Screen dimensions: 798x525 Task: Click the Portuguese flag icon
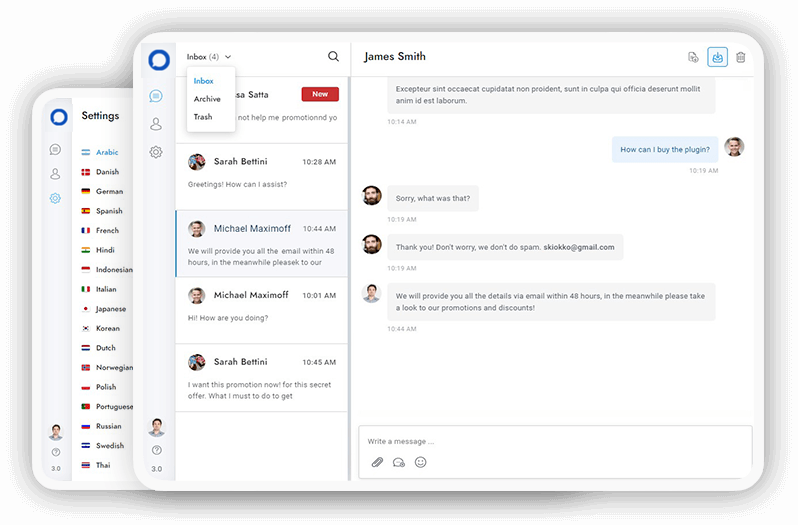(x=86, y=406)
